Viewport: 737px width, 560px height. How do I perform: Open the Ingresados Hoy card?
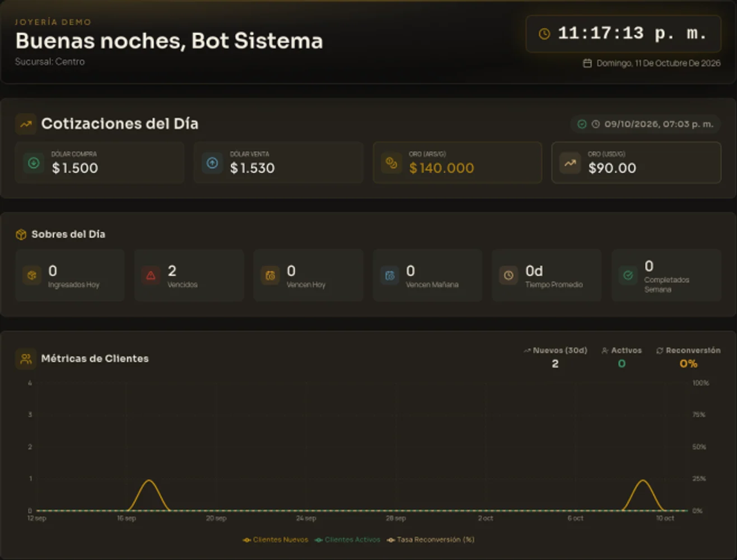click(x=70, y=276)
